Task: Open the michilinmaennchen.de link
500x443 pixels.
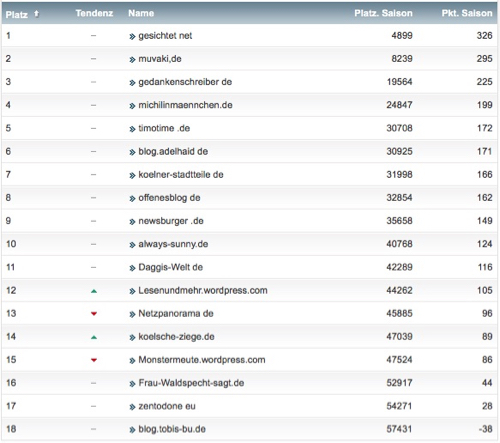Action: point(185,105)
